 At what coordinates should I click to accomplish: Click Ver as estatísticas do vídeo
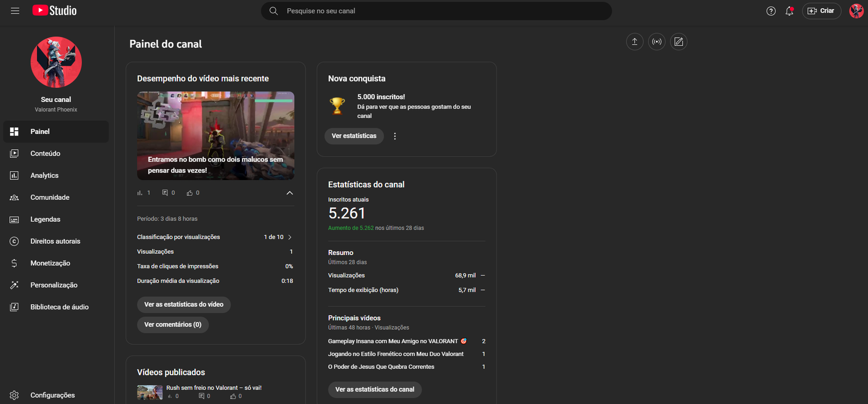(184, 305)
